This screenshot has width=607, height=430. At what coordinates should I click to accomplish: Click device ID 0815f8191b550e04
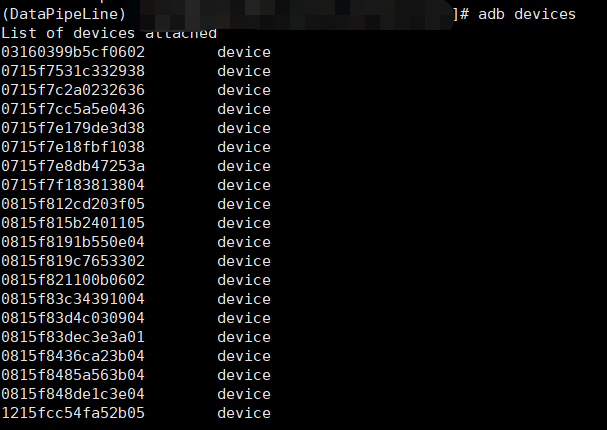(x=73, y=242)
